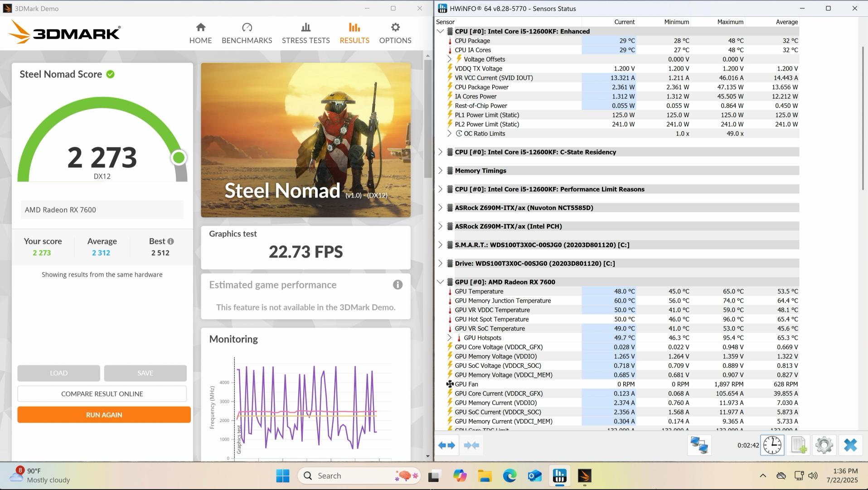Expand CPU C-State Residency group
868x490 pixels.
click(x=440, y=152)
